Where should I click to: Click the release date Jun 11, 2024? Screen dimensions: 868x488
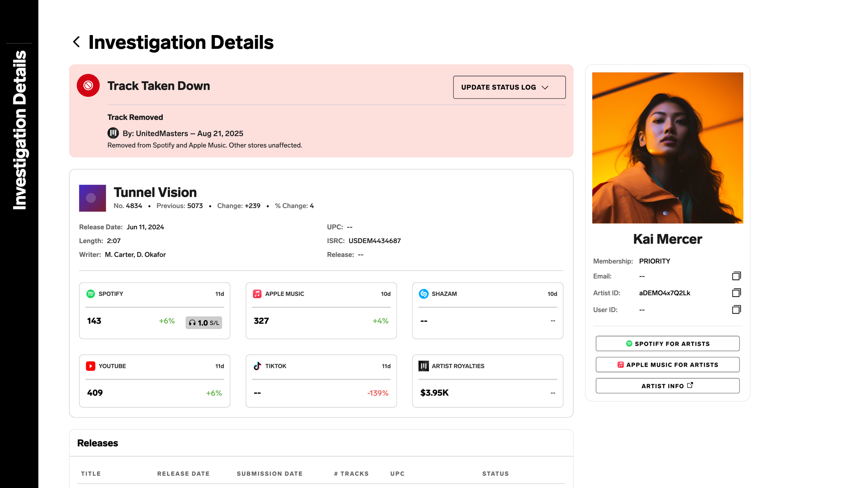point(145,227)
